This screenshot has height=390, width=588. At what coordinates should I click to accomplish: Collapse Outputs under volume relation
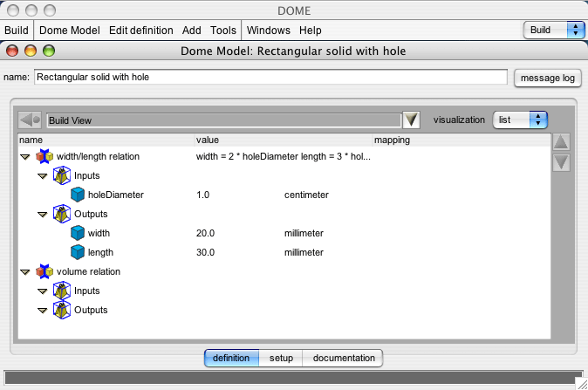click(x=43, y=311)
